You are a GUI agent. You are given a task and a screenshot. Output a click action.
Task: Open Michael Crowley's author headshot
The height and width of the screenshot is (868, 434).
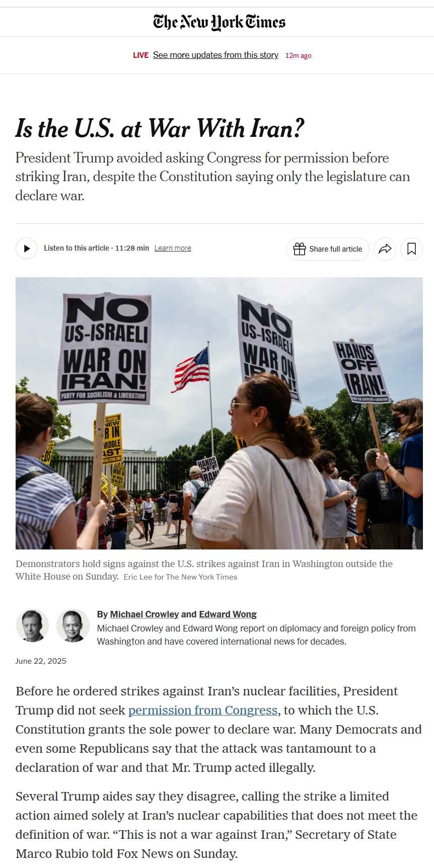pyautogui.click(x=33, y=625)
